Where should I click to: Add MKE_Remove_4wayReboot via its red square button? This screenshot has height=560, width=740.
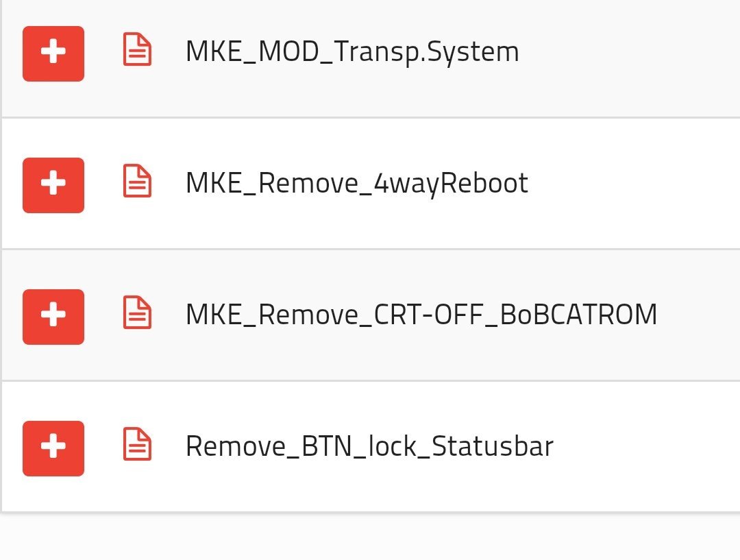point(53,186)
